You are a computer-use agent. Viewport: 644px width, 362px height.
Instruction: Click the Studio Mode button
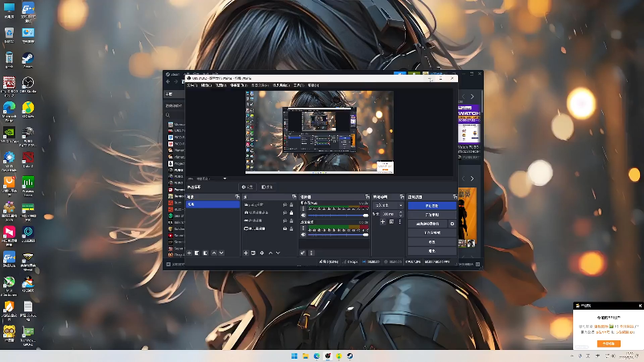tap(431, 232)
